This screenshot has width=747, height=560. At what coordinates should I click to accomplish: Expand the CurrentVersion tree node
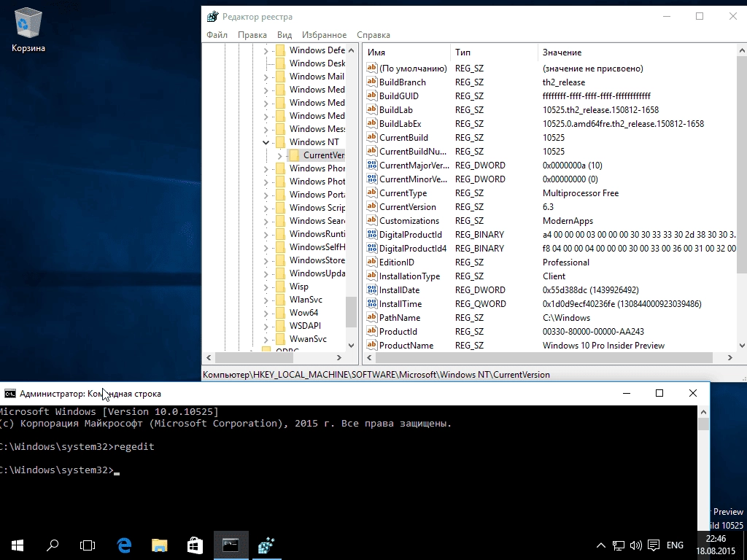coord(279,155)
